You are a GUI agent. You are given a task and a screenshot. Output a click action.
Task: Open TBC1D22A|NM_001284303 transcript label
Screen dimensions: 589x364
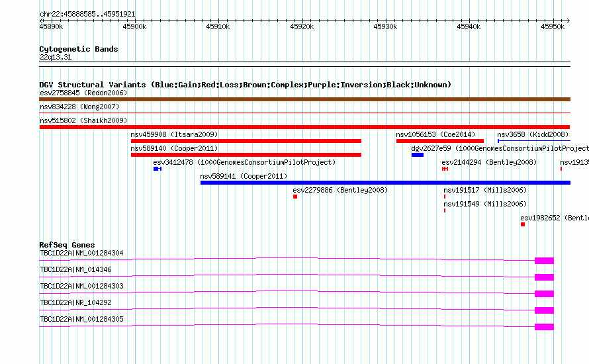click(81, 287)
